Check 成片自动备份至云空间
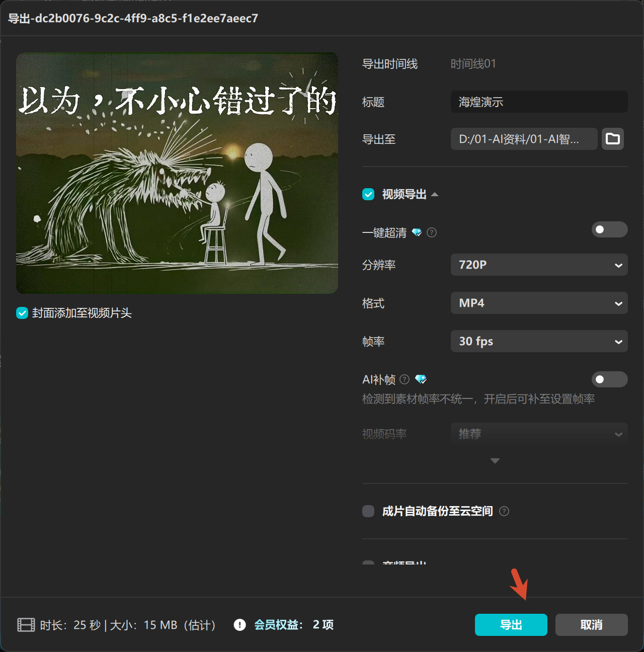The image size is (644, 652). coord(368,511)
